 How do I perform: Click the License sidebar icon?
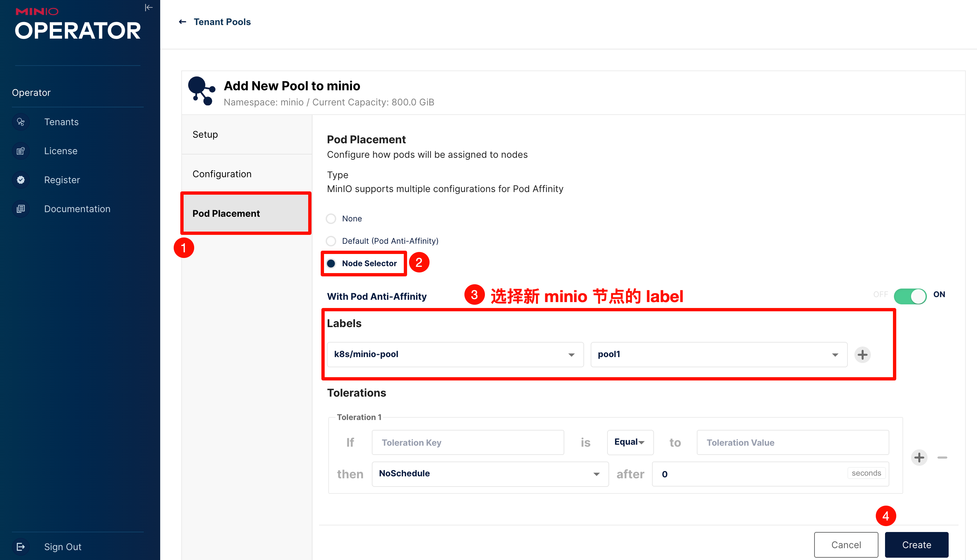pyautogui.click(x=21, y=151)
